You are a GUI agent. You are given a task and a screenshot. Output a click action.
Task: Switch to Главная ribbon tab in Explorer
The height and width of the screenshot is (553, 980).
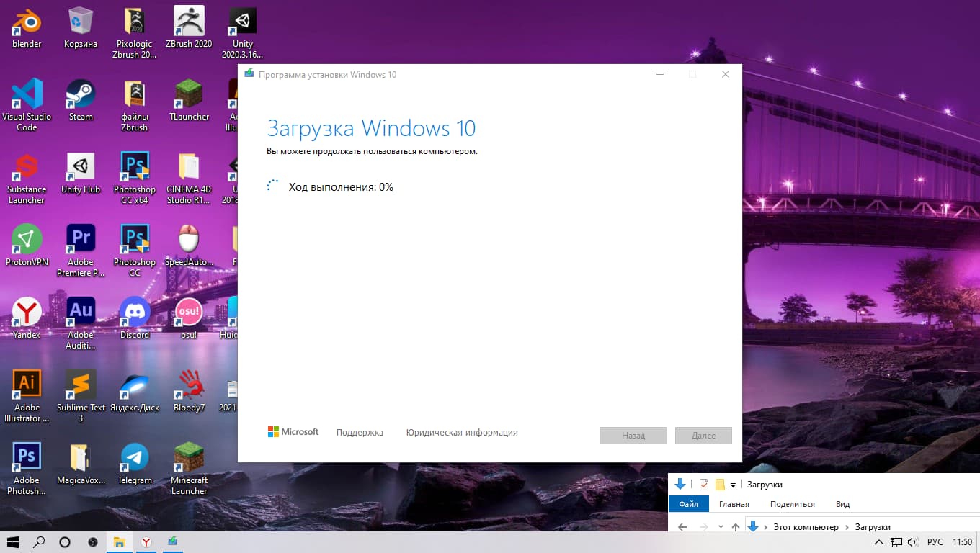734,504
